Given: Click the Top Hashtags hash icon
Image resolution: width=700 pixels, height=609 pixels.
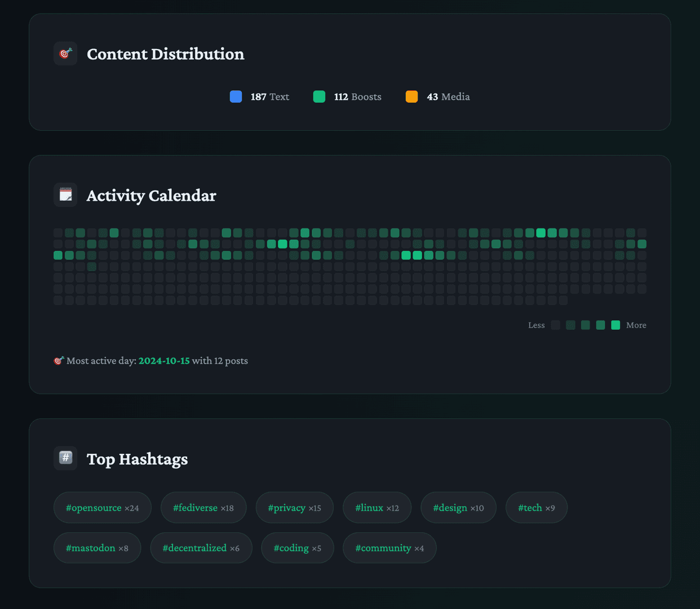Looking at the screenshot, I should pyautogui.click(x=65, y=458).
